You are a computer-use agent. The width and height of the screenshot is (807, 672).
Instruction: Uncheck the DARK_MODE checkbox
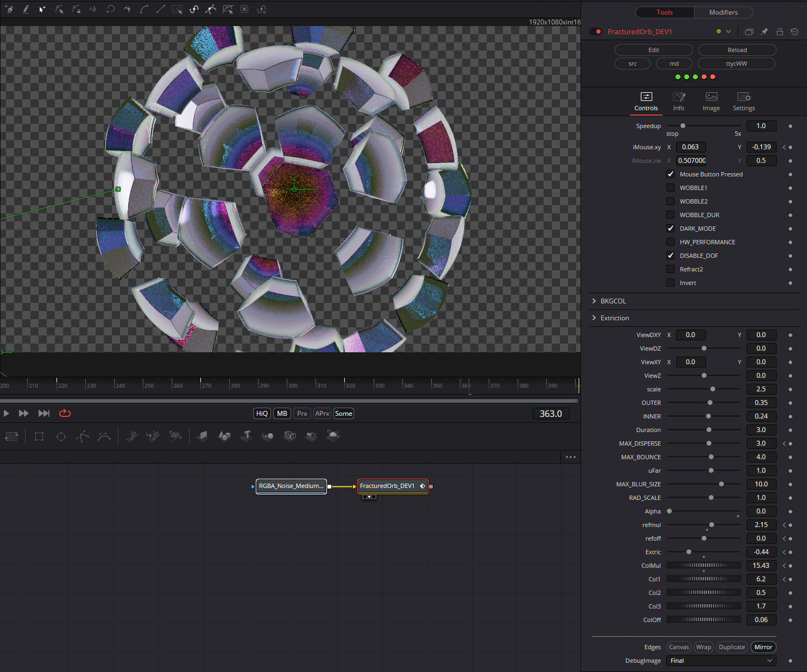670,229
